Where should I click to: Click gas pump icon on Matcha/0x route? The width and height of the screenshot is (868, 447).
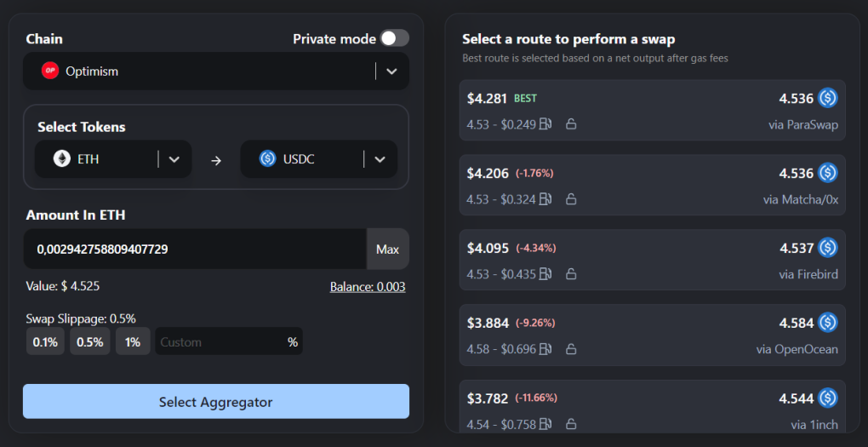pos(545,199)
